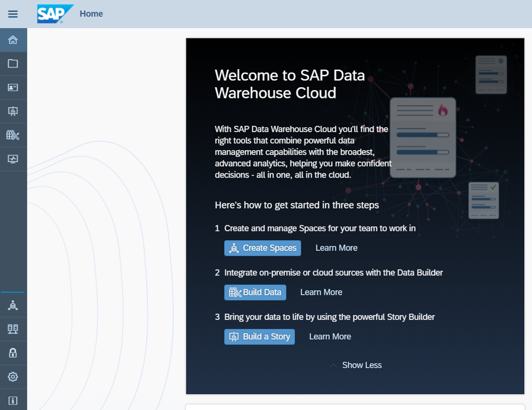Open Learn More beside Build Data
This screenshot has width=532, height=410.
point(321,292)
